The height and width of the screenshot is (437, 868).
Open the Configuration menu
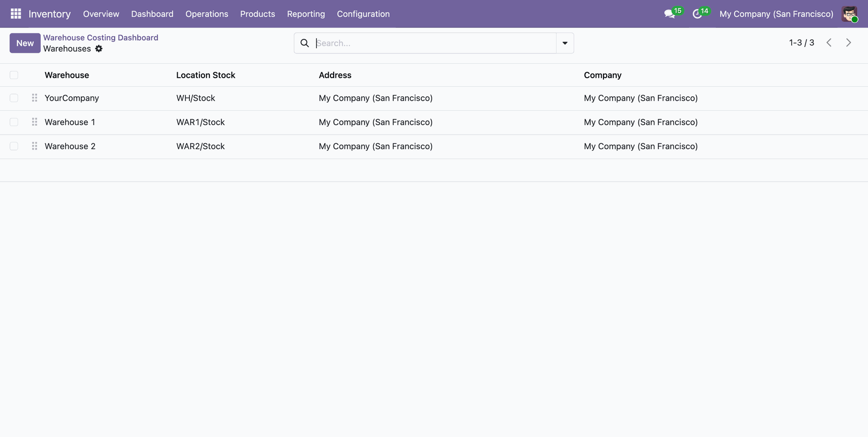363,14
